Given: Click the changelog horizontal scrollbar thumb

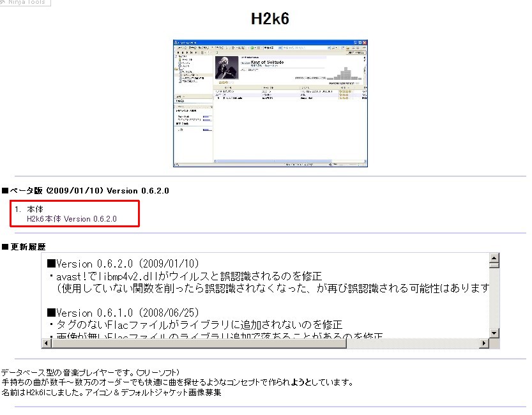Looking at the screenshot, I should pos(199,343).
